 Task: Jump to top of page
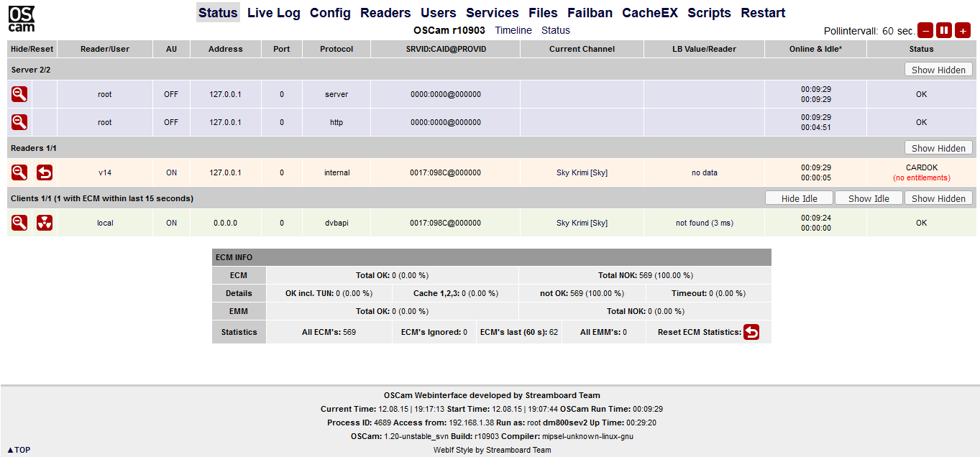[19, 450]
